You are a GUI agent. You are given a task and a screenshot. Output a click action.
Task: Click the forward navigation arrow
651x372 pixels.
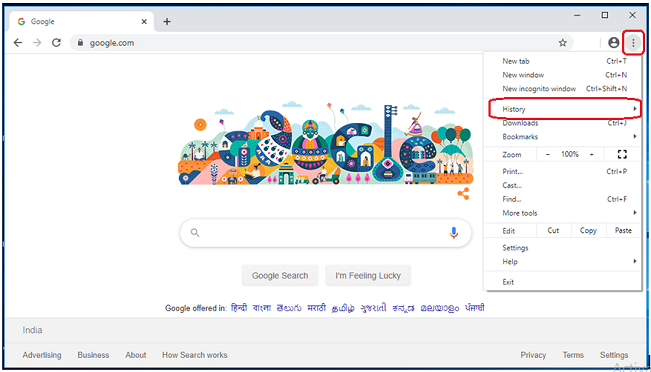tap(37, 42)
